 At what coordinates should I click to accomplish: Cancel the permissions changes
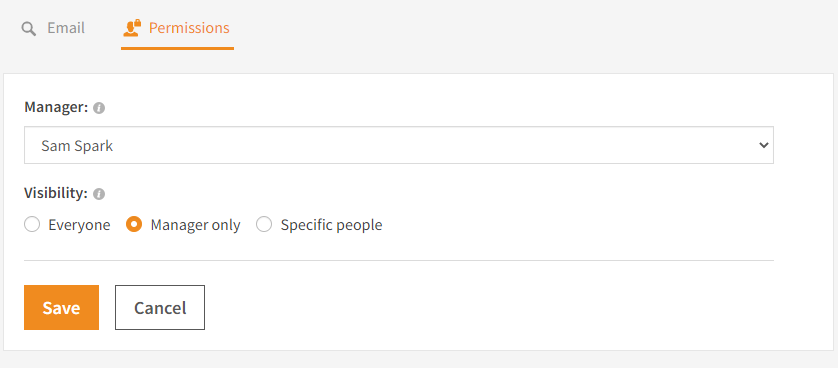tap(160, 308)
